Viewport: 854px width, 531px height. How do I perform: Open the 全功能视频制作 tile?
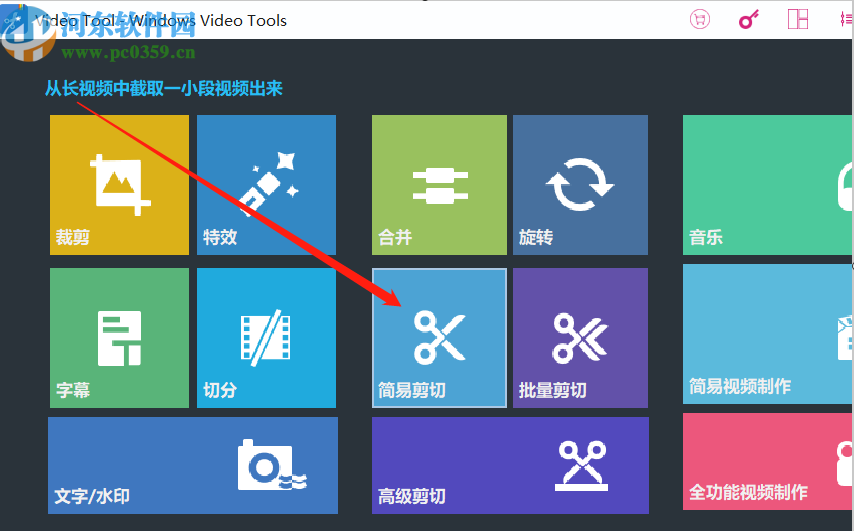tap(768, 462)
